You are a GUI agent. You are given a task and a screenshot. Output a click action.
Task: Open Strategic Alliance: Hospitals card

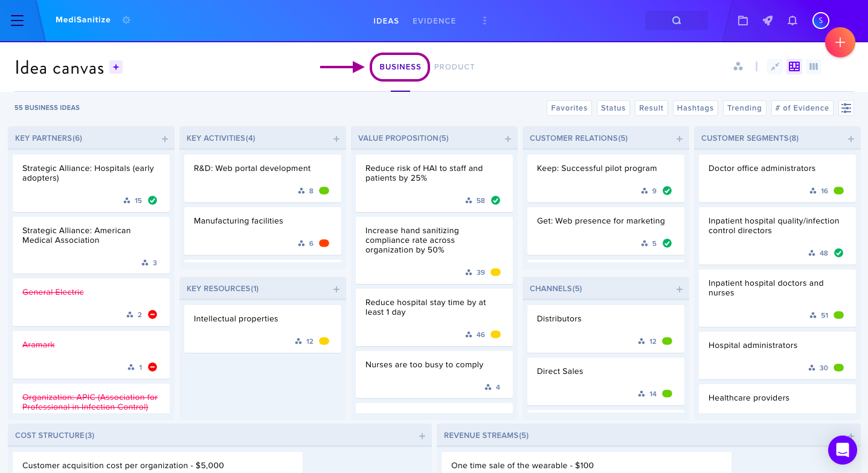tap(91, 183)
